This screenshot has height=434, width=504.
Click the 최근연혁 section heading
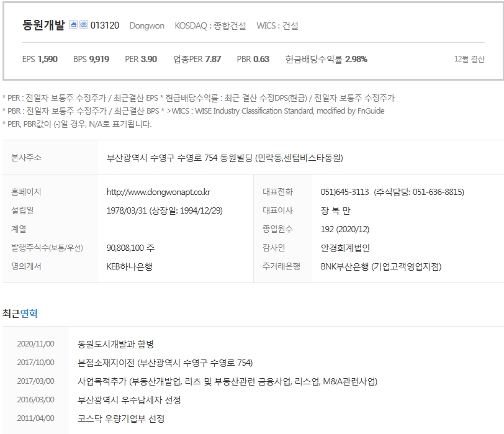[x=20, y=314]
